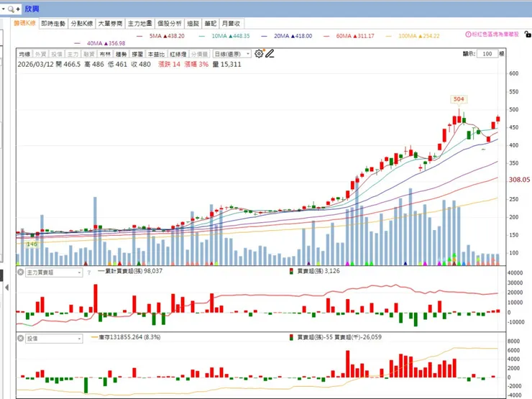Screen dimensions: 532x399
Task: Open the menu arrow left of the magnifier
Action: pyautogui.click(x=4, y=9)
